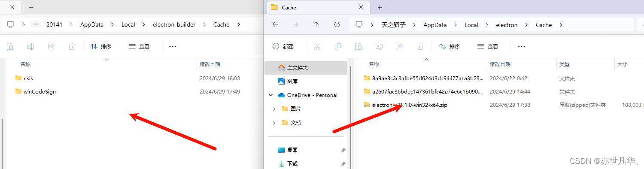Unpin 下载 using its pin icon
The image size is (644, 169).
[x=343, y=164]
